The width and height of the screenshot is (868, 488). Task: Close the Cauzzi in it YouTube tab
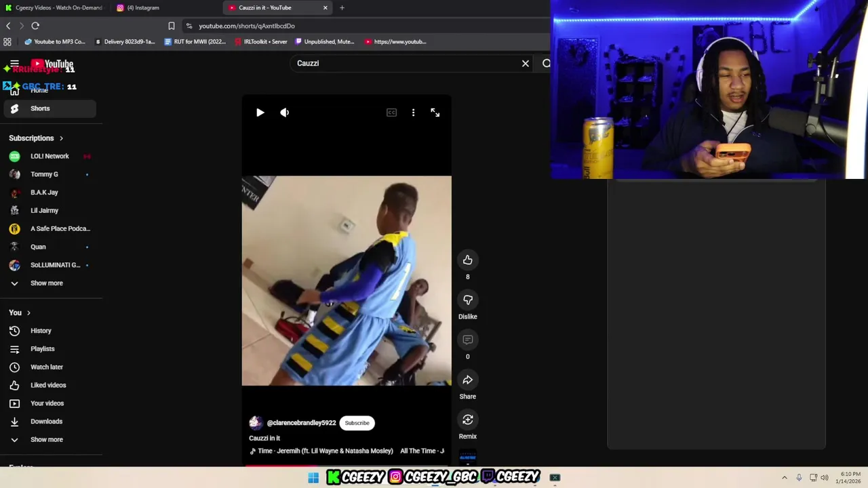point(325,7)
